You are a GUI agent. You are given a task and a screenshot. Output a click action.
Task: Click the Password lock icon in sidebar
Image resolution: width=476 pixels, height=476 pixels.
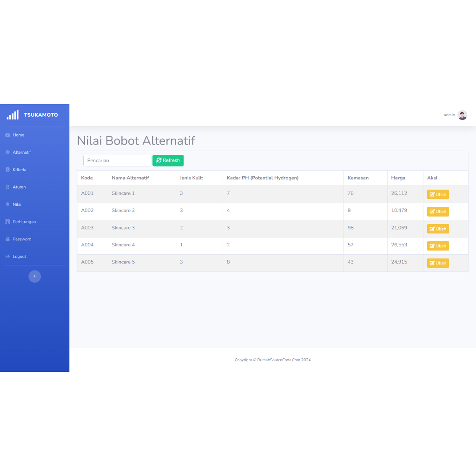click(x=7, y=239)
